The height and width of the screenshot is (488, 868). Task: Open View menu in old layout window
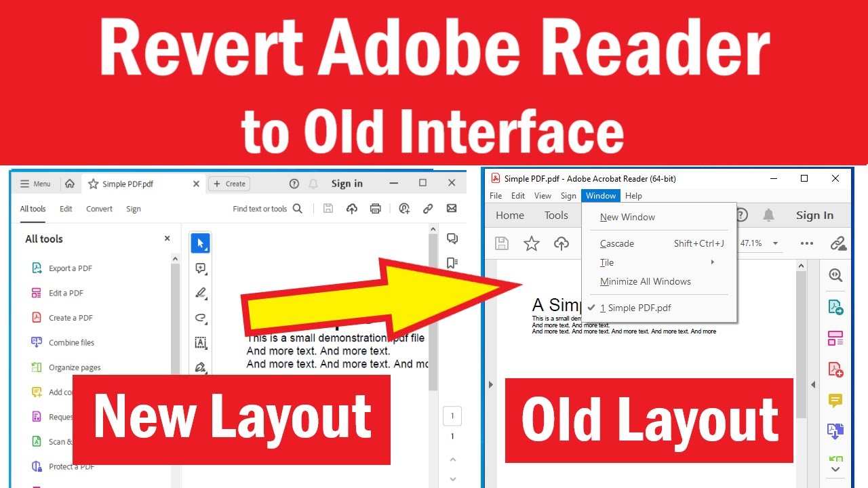point(542,196)
